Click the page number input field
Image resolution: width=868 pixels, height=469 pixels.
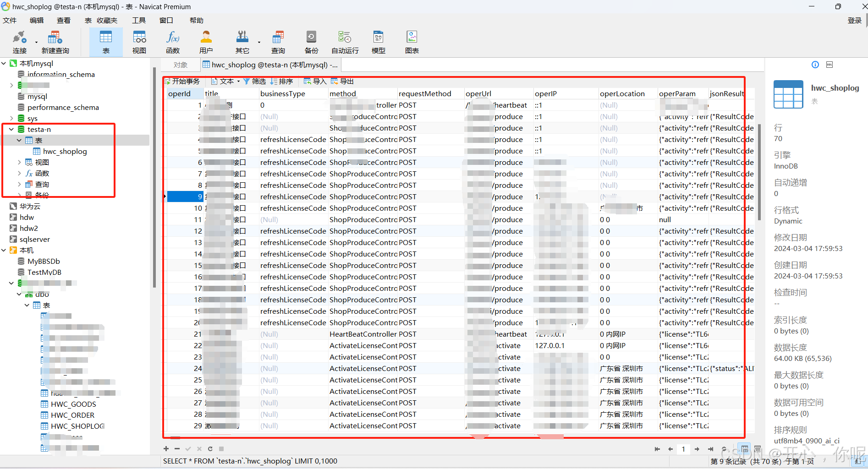[x=683, y=449]
